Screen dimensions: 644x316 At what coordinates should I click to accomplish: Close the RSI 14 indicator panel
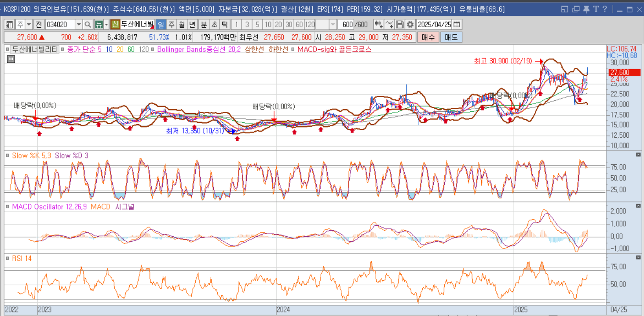[638, 257]
